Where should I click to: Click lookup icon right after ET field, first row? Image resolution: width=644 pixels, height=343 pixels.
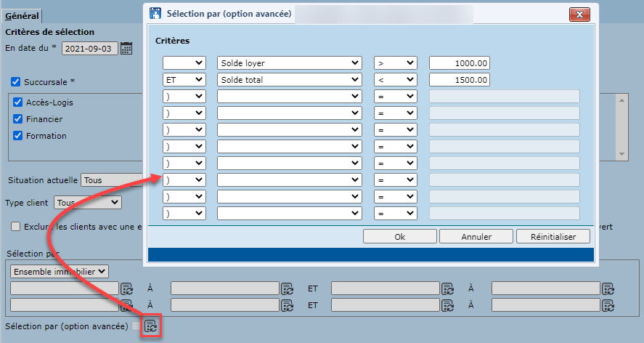447,288
